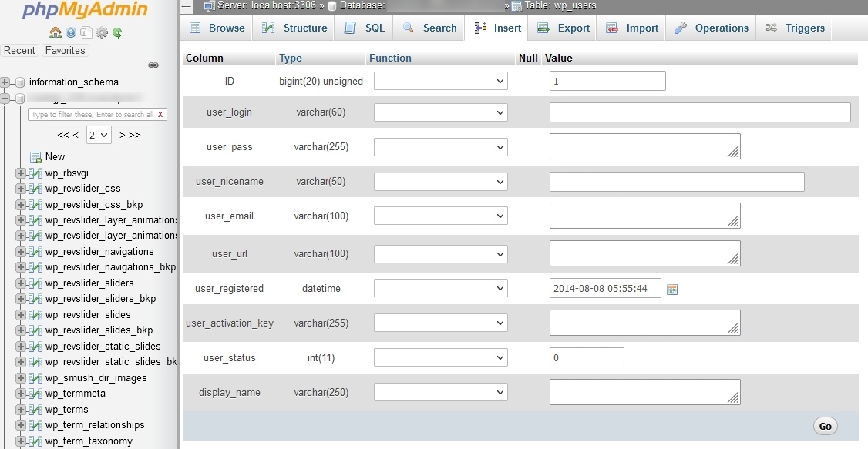
Task: Click the wp_smush_dir_images table icon
Action: pos(35,377)
